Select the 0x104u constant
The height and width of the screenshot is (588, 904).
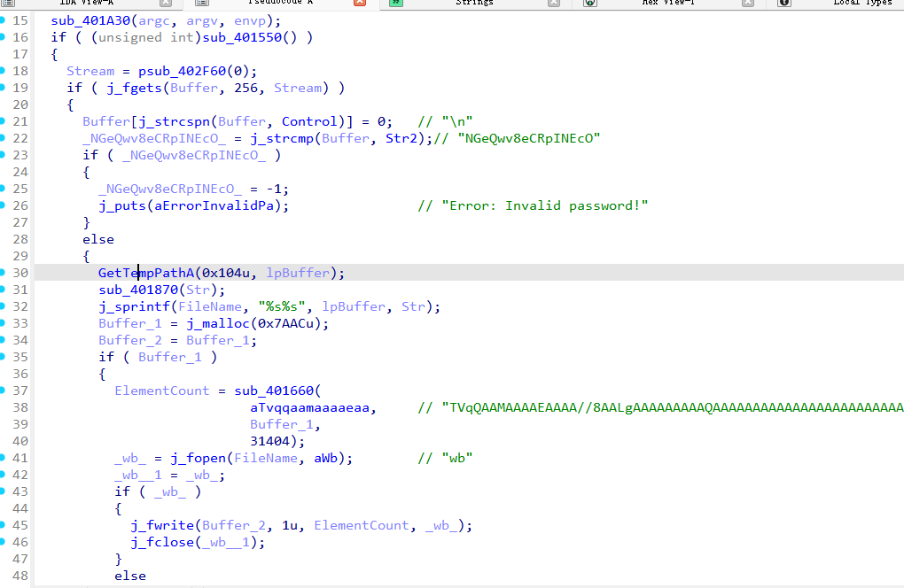226,273
